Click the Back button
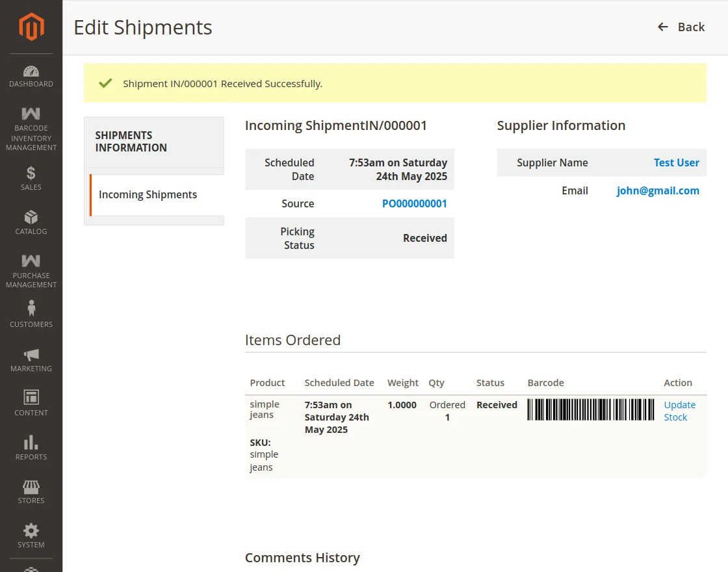This screenshot has width=728, height=572. 680,27
